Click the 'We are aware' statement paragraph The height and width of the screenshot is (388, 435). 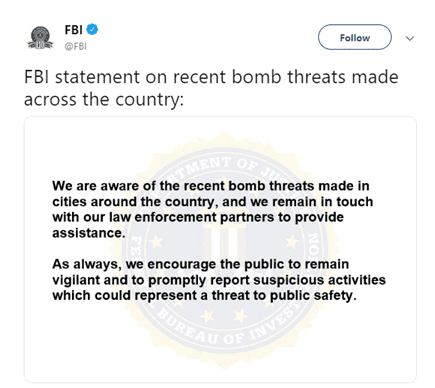click(212, 209)
